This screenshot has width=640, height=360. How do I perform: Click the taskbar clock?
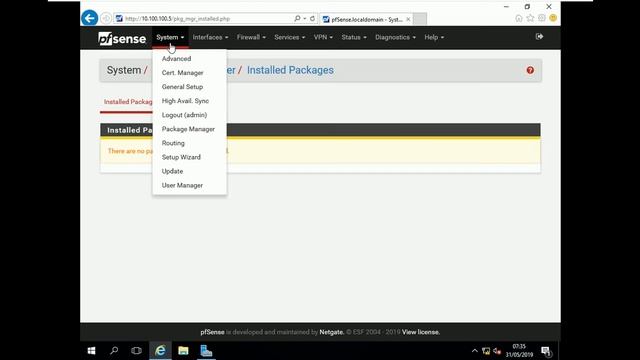tap(519, 351)
